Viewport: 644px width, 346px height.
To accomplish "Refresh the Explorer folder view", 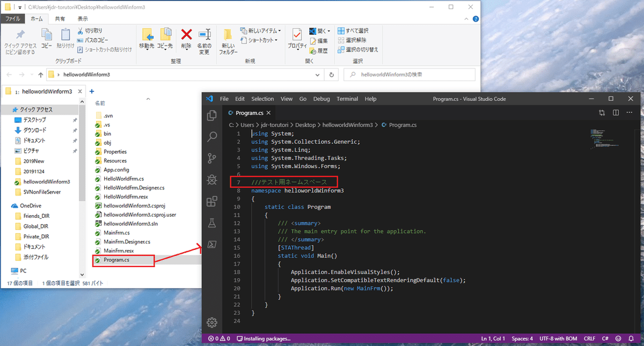I will (332, 75).
